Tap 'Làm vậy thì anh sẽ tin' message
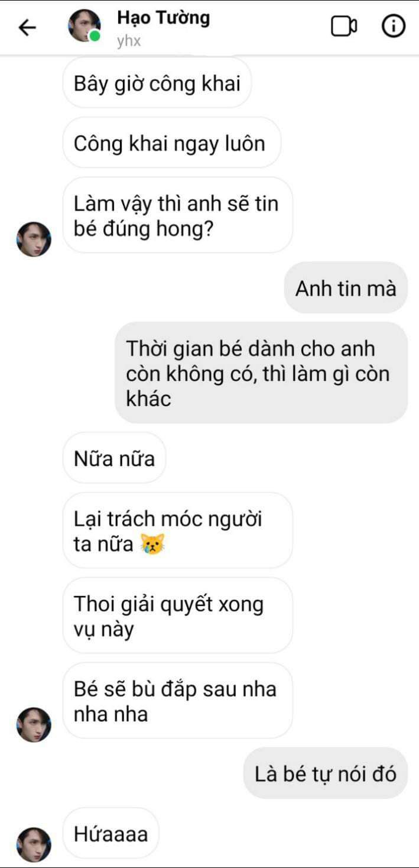 177,215
